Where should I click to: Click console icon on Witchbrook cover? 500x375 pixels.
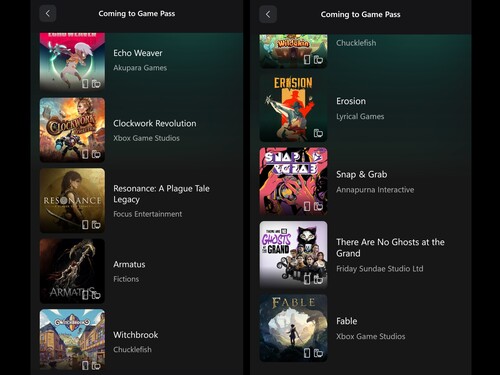tap(85, 366)
